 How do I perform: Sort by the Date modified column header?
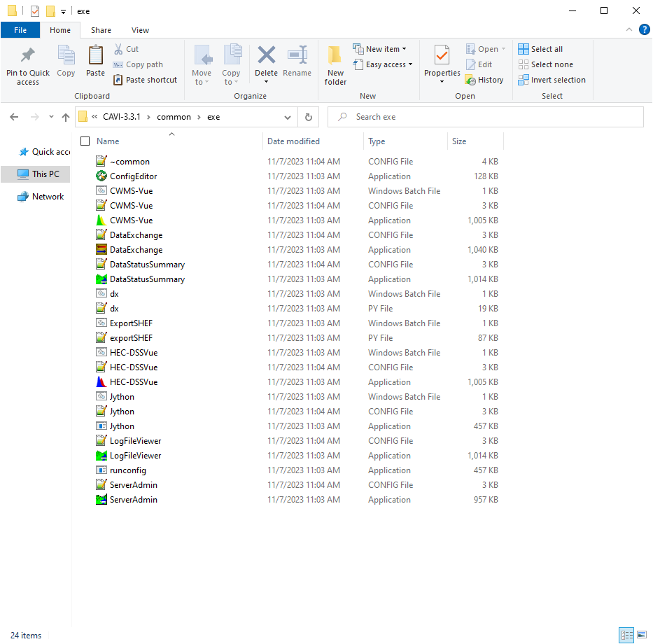pos(293,141)
